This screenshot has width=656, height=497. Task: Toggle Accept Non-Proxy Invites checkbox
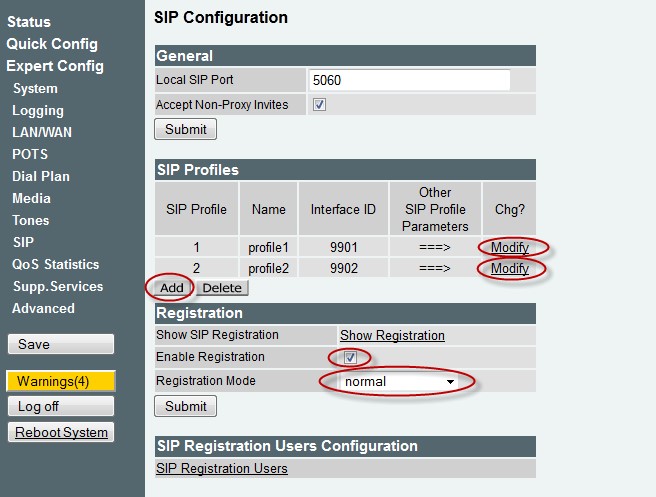tap(319, 105)
